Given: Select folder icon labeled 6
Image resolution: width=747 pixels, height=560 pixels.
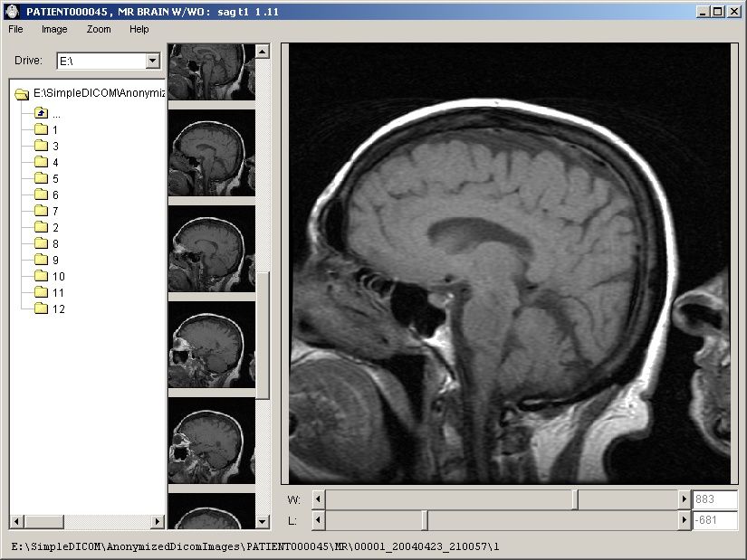Looking at the screenshot, I should coord(42,195).
